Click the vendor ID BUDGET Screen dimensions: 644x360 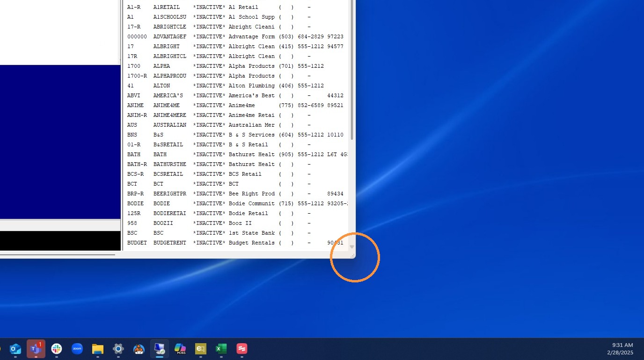click(137, 243)
